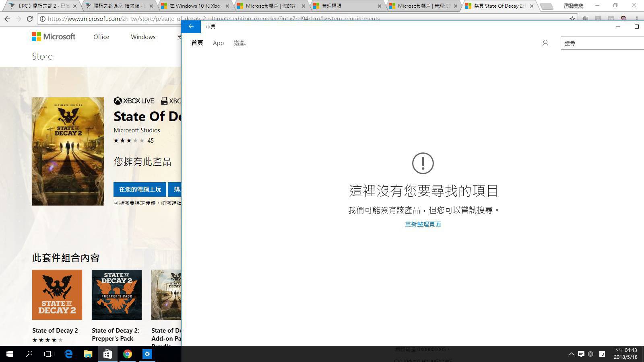The height and width of the screenshot is (362, 644).
Task: Go back using the Store app back arrow
Action: click(x=191, y=27)
